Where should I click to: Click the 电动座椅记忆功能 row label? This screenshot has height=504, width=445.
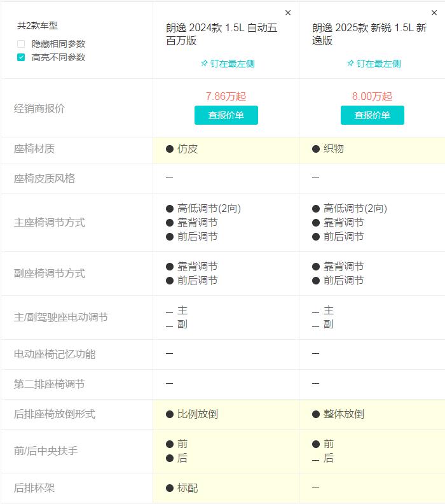point(55,354)
